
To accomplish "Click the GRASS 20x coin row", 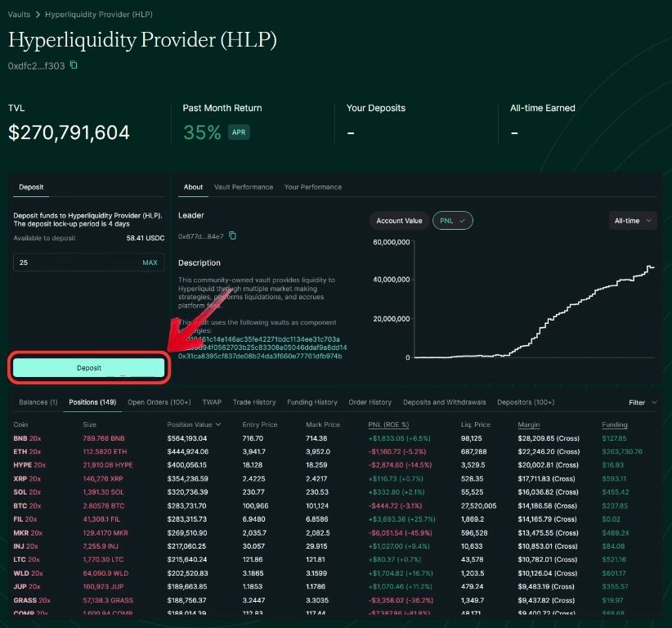I will (32, 600).
